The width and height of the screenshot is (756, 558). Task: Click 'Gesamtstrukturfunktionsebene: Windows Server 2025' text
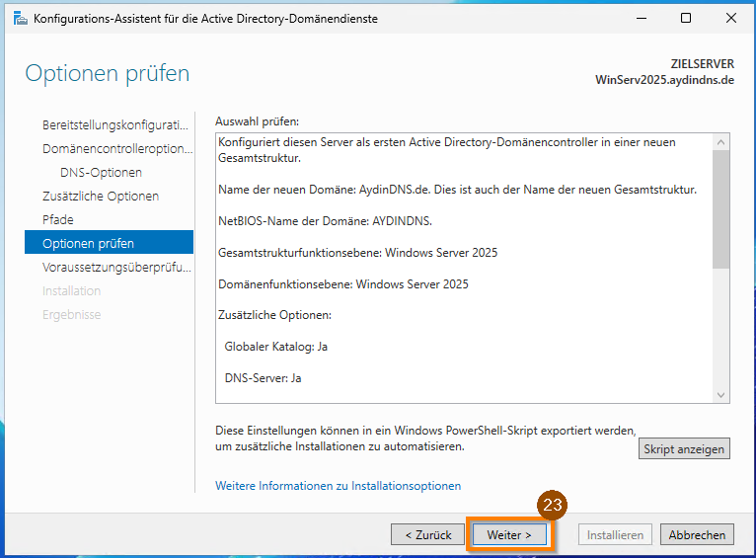[x=357, y=253]
